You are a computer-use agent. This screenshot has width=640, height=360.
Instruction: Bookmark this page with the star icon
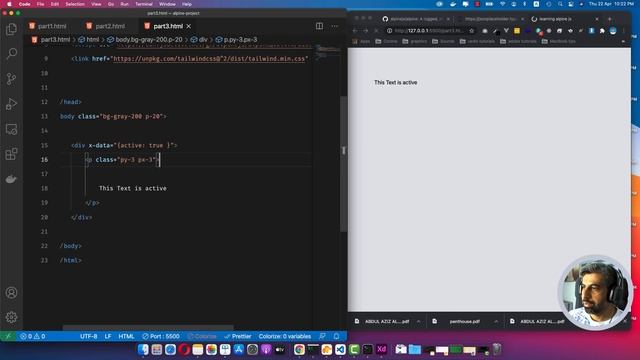tap(471, 31)
